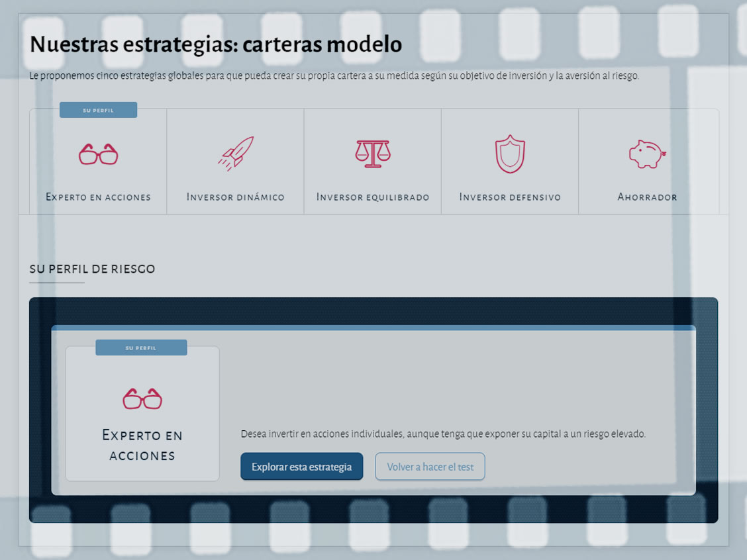The image size is (747, 560).
Task: Open the highlighted profile card details
Action: coord(141,414)
